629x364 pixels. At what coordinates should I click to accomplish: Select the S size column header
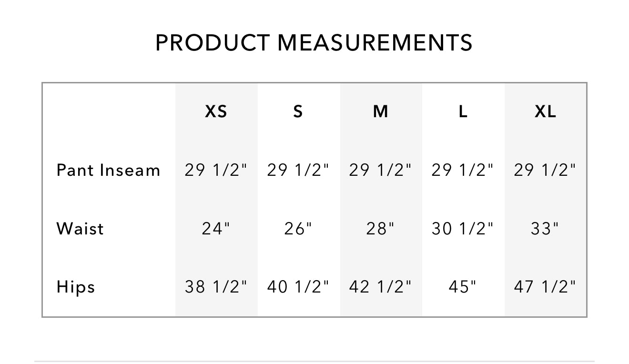coord(298,111)
